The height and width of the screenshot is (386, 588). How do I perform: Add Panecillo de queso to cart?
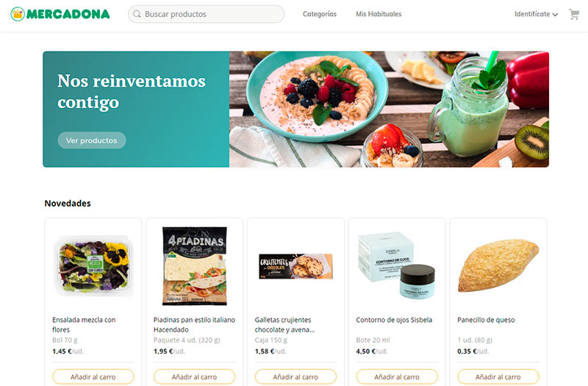pos(498,376)
